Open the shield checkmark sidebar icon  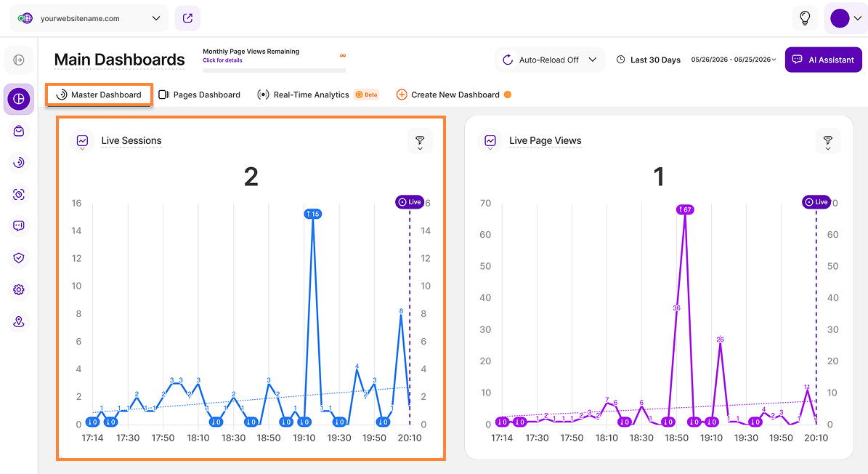[x=19, y=257]
